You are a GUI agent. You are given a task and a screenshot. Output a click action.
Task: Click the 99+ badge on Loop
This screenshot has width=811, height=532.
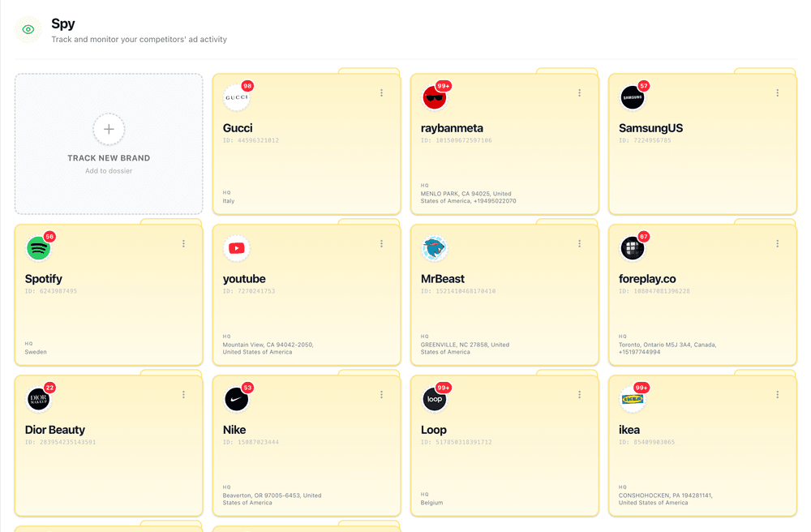click(x=444, y=388)
